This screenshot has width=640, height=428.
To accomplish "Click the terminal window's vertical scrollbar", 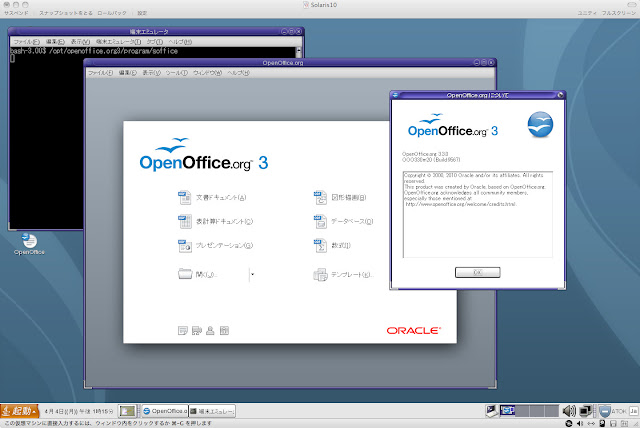I will [299, 52].
